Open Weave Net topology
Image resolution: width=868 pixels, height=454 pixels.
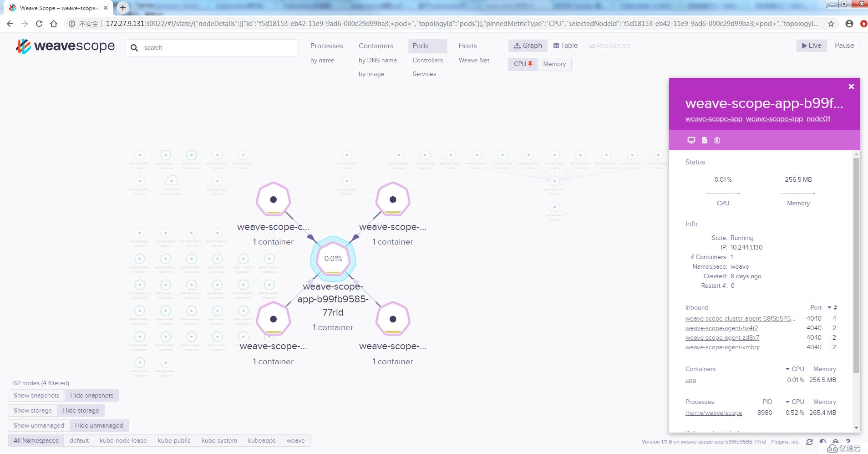[474, 61]
